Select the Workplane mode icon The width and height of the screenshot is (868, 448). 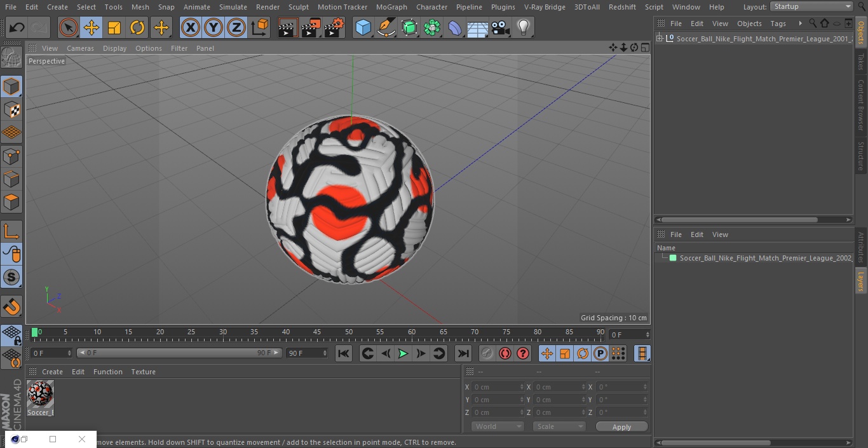[x=11, y=133]
